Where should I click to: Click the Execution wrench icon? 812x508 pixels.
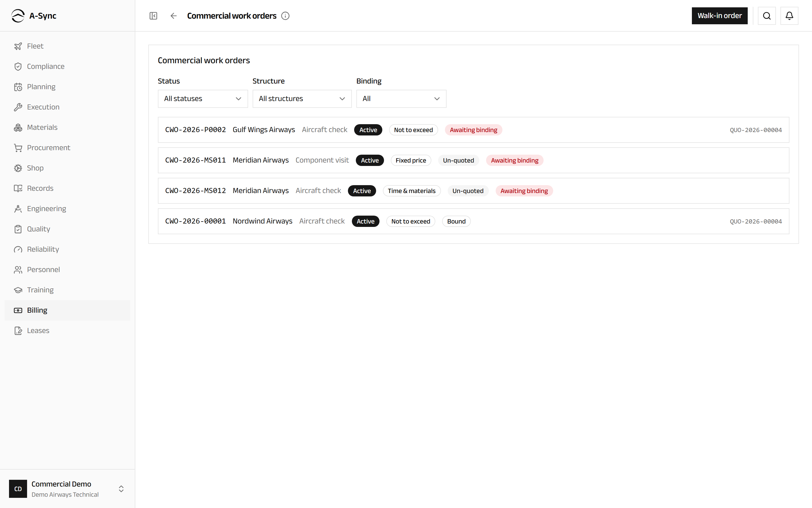click(x=18, y=107)
